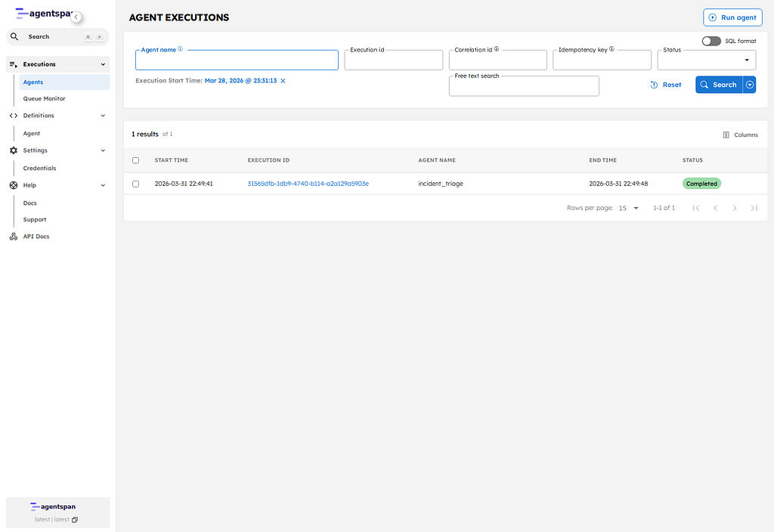The width and height of the screenshot is (774, 532).
Task: Open API Docs via its icon
Action: coord(12,236)
